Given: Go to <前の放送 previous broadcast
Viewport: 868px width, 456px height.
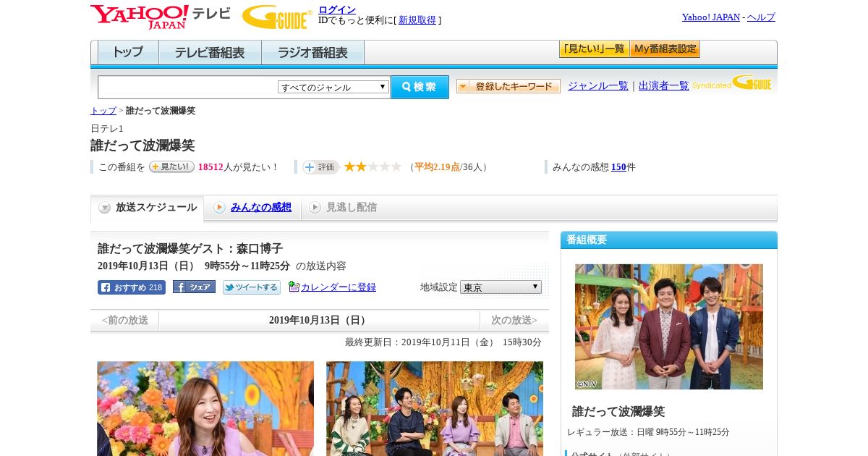Looking at the screenshot, I should 125,320.
